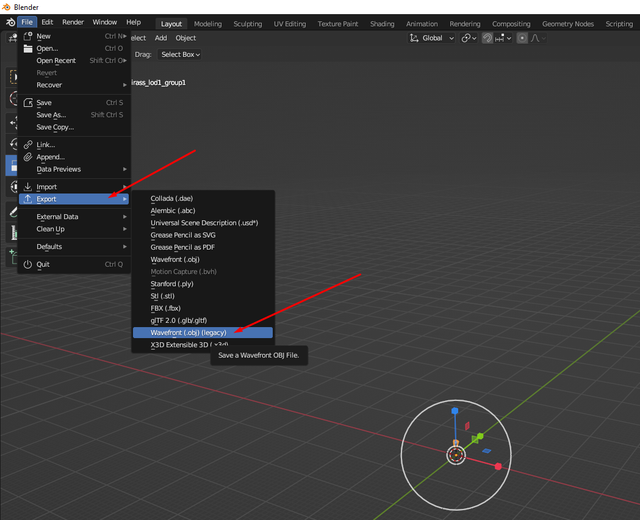
Task: Toggle the snap magnet button
Action: pyautogui.click(x=487, y=38)
